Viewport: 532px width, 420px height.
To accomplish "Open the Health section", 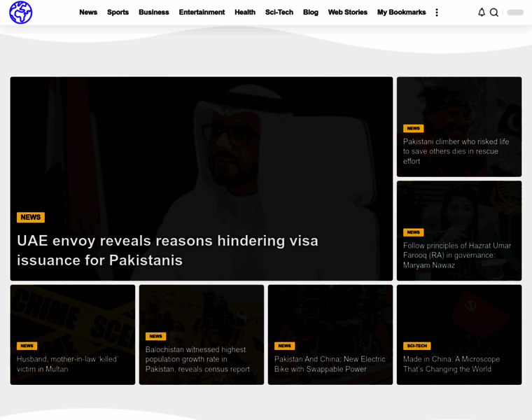I will pos(245,12).
